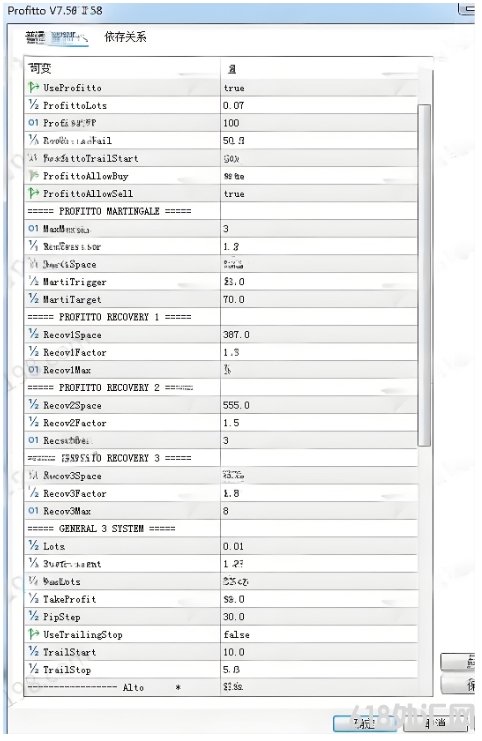
Task: Select the UseTrailingStop value 'false'
Action: pyautogui.click(x=236, y=634)
